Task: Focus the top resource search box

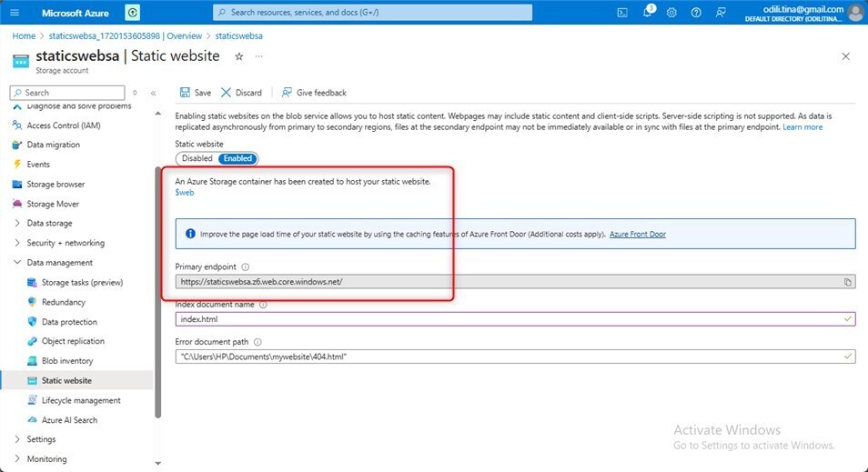Action: 372,12
